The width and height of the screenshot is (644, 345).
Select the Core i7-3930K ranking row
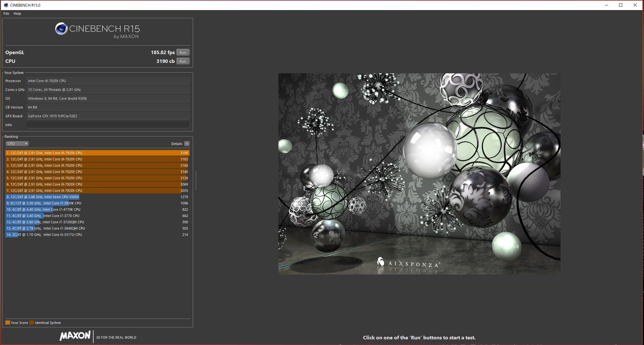click(97, 203)
